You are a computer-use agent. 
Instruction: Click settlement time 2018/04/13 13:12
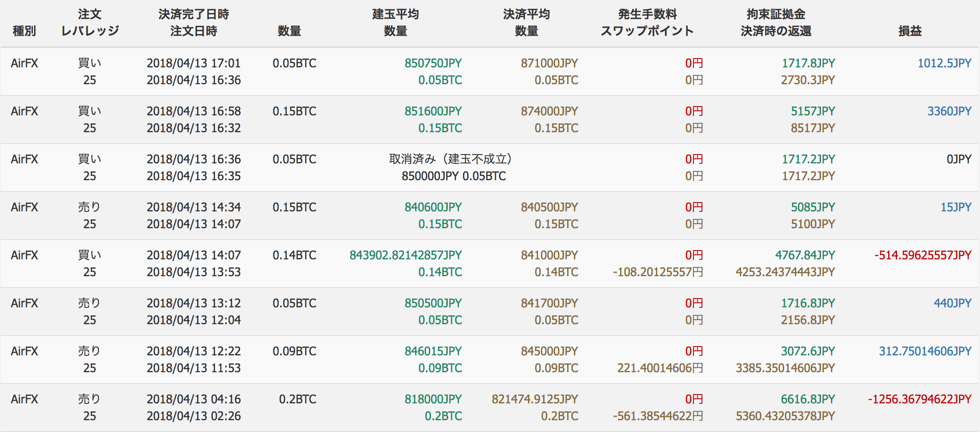[194, 303]
